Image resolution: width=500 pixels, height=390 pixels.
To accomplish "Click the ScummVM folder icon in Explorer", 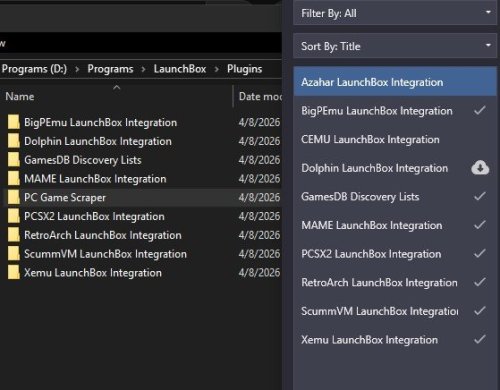I will coord(13,254).
